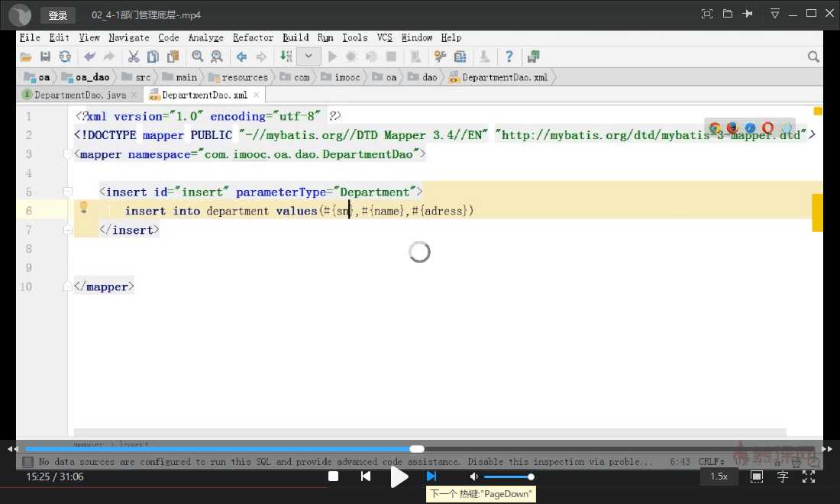This screenshot has height=504, width=840.
Task: Close the DepartmentDao.xml tab
Action: click(257, 95)
